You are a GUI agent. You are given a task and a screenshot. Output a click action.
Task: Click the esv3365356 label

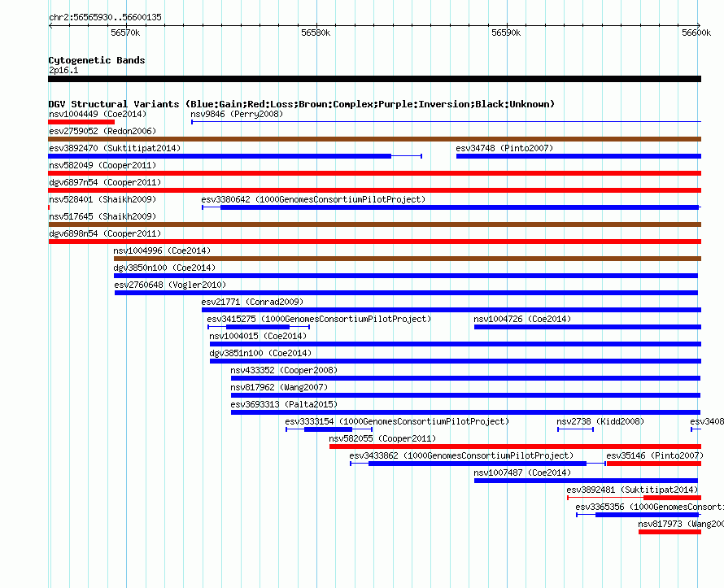click(x=649, y=507)
